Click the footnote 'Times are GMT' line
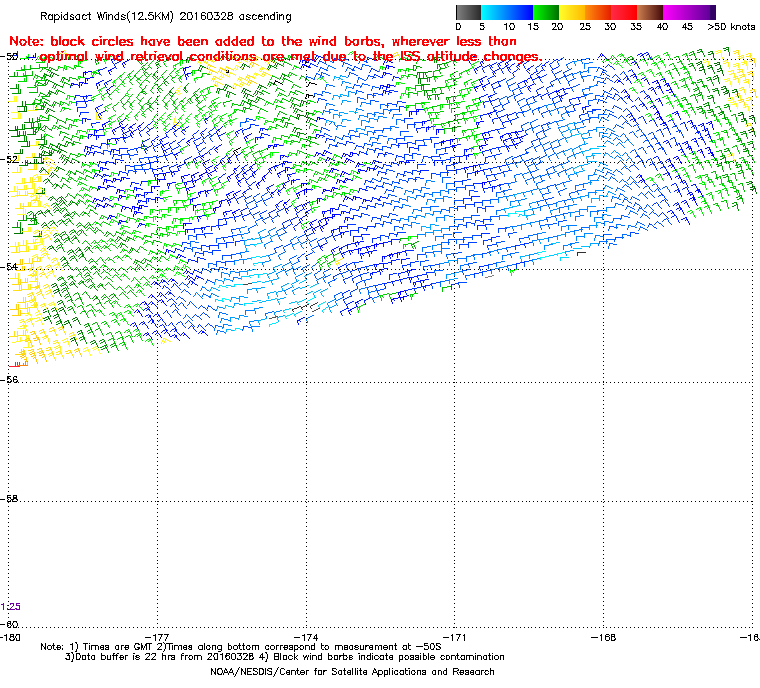 (241, 647)
